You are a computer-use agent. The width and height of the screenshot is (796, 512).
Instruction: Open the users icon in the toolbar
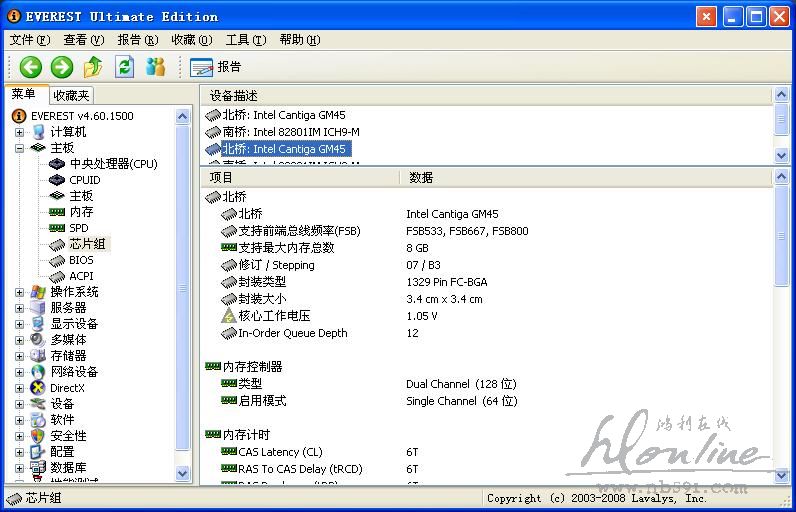(x=155, y=67)
